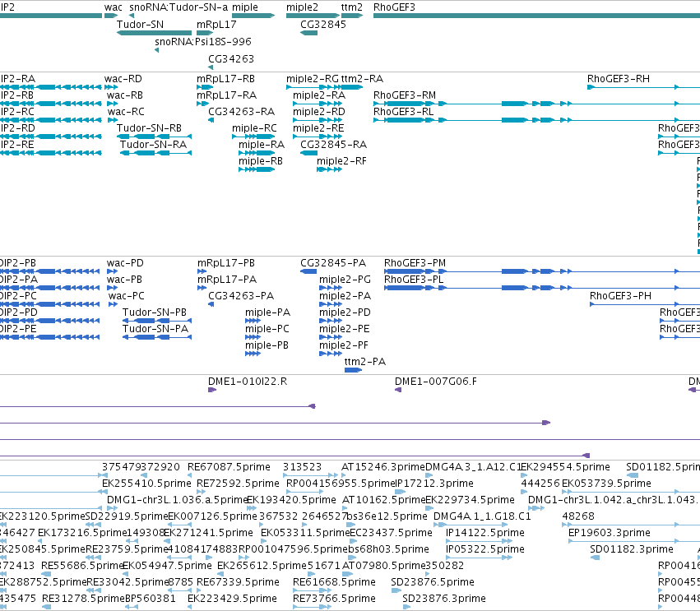Click EST RE72592.5prime
Screen dimensions: 700x611
[x=238, y=484]
